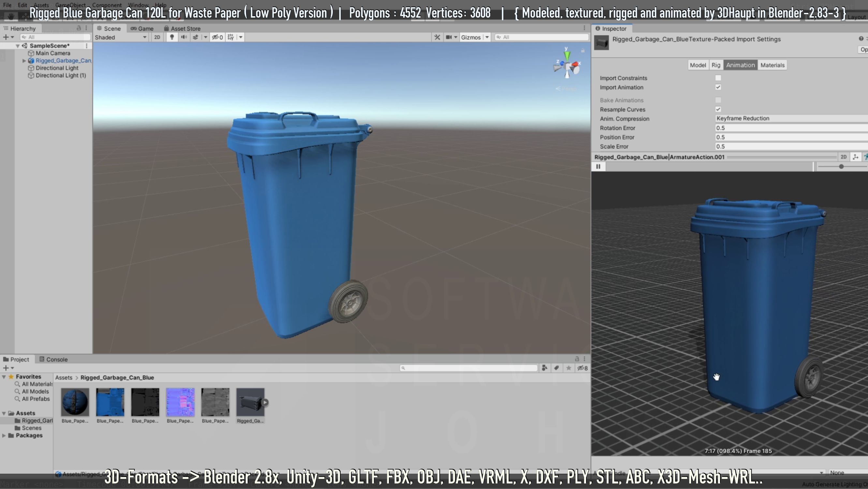
Task: Toggle 2D mode in Scene toolbar
Action: coord(157,37)
